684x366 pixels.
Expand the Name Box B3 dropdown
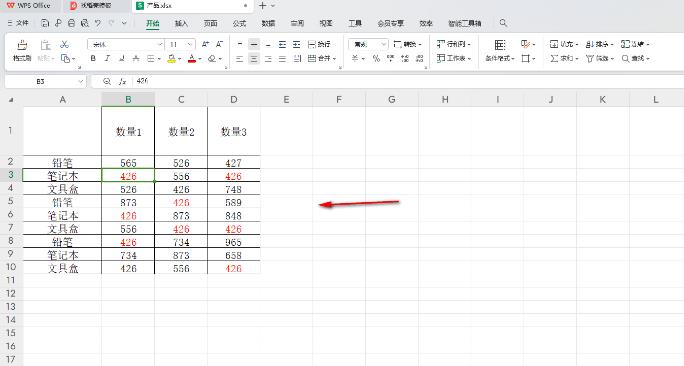click(80, 82)
